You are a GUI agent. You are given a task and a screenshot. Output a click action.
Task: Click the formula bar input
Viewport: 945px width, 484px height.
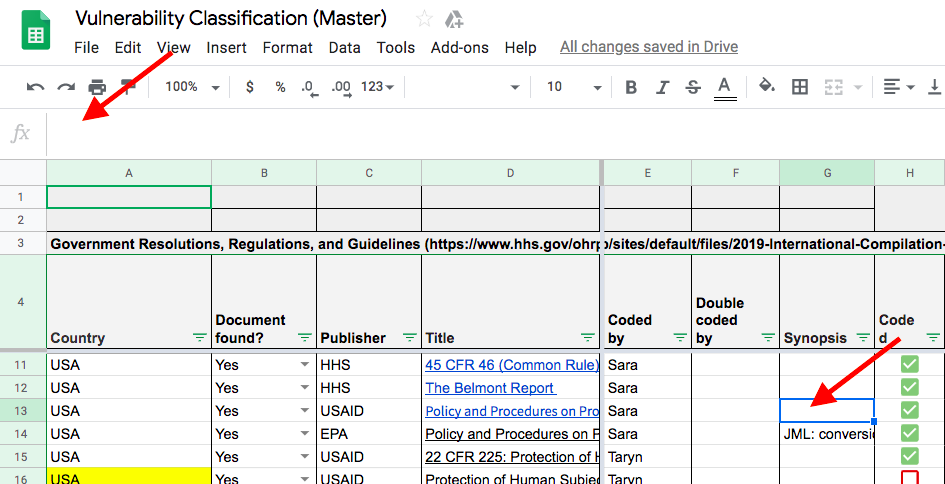495,133
